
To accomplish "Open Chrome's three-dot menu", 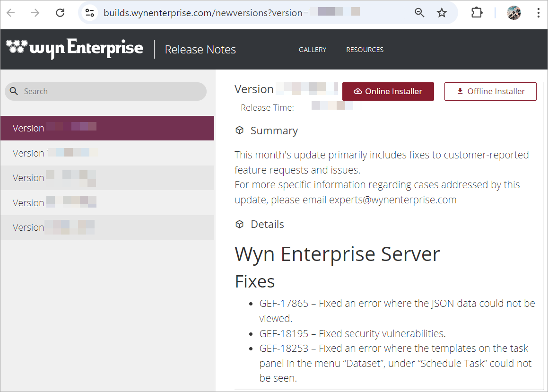I will tap(538, 13).
